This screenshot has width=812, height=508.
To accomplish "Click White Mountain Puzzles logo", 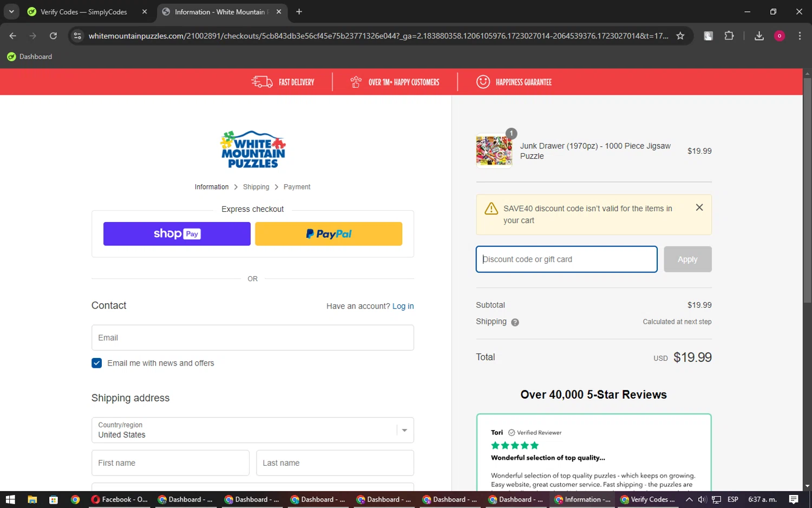I will (x=253, y=149).
